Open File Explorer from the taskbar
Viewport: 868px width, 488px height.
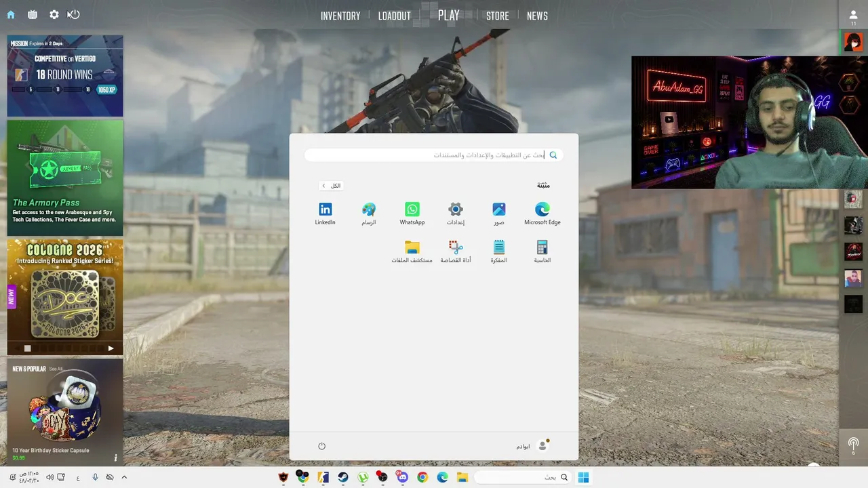coord(462,477)
